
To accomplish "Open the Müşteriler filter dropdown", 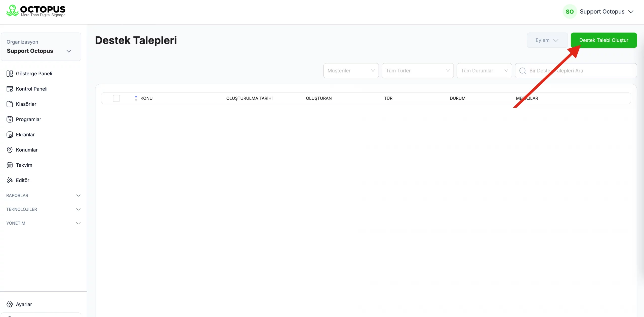I will click(351, 71).
